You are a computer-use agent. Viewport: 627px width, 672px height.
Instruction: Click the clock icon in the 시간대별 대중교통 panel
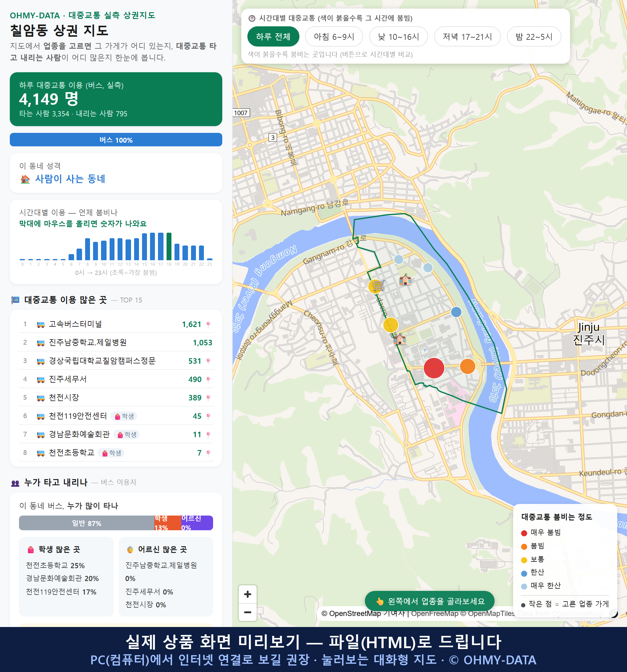(x=252, y=18)
